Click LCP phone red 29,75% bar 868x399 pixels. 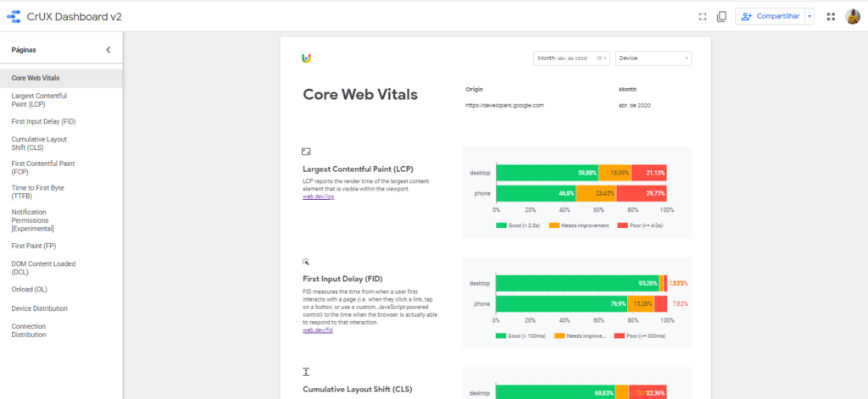(642, 194)
